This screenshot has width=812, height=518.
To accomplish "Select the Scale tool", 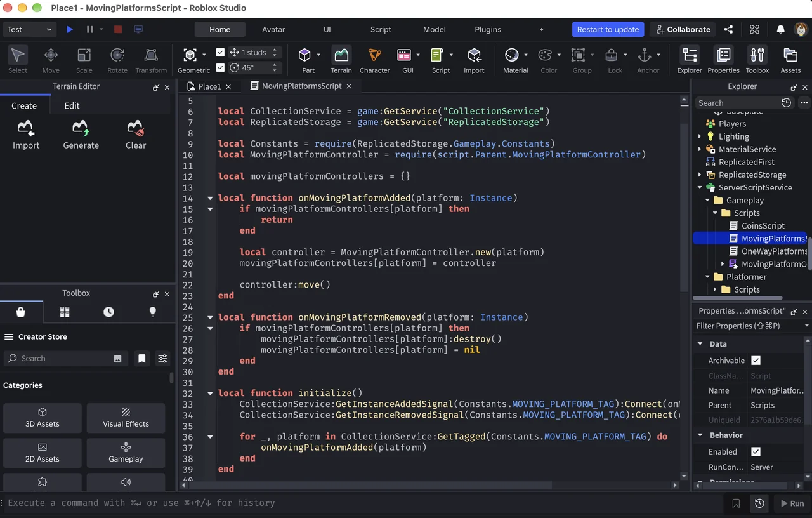I will coord(84,60).
